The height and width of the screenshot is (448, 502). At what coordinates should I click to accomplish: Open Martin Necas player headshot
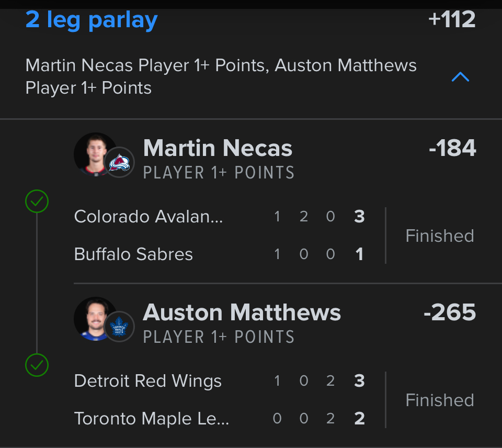point(94,154)
